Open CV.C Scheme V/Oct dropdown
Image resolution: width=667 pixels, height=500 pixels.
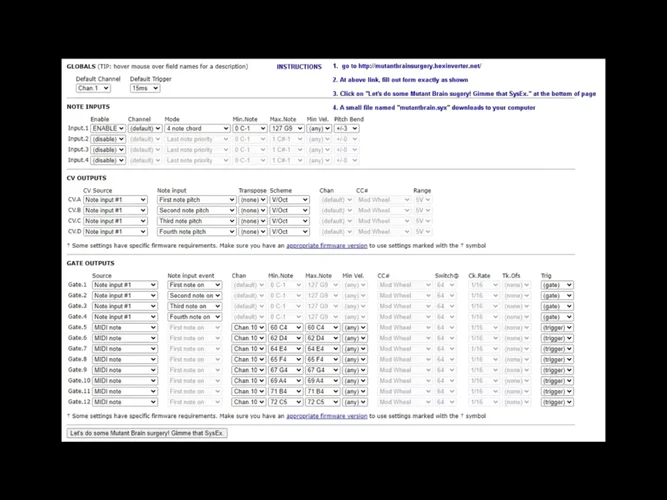click(x=290, y=221)
